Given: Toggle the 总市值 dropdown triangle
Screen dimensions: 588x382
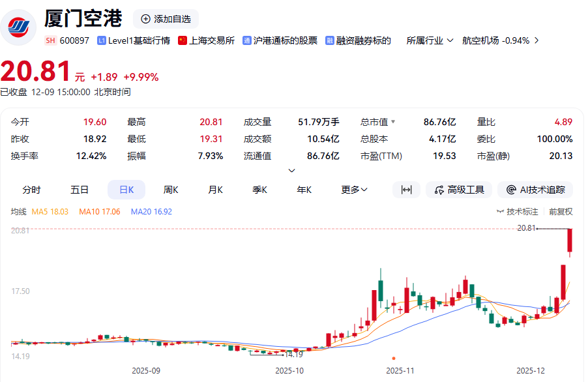Looking at the screenshot, I should (x=393, y=122).
